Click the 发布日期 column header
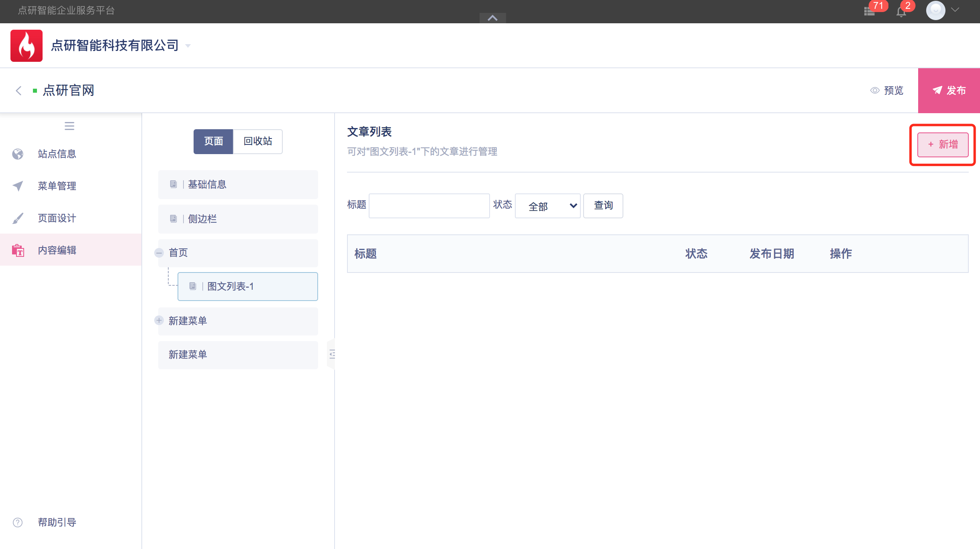 (772, 254)
